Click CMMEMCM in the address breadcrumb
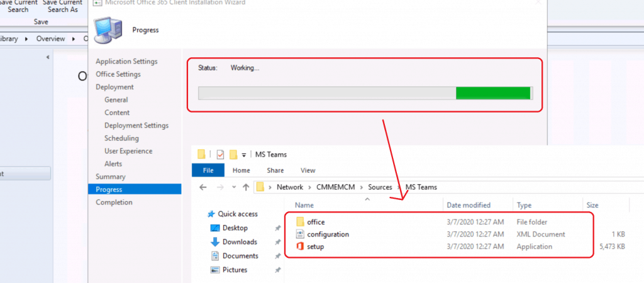Screen dimensions: 644x283 point(336,187)
